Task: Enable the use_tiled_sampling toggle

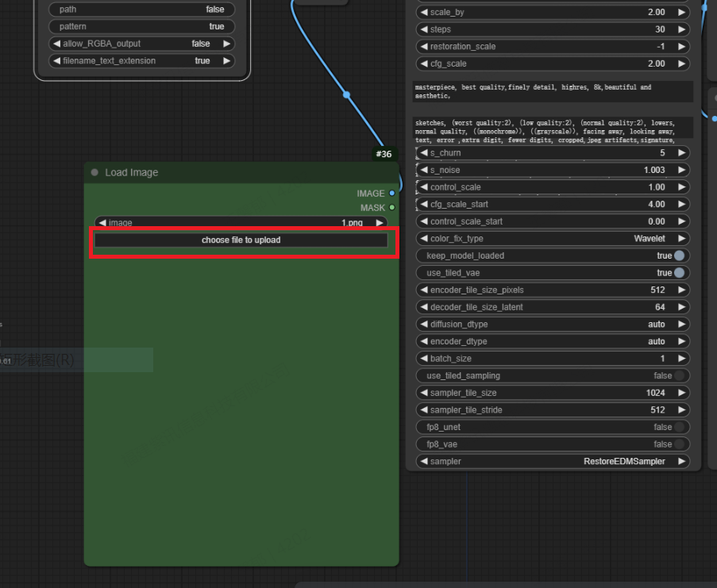Action: click(x=679, y=375)
